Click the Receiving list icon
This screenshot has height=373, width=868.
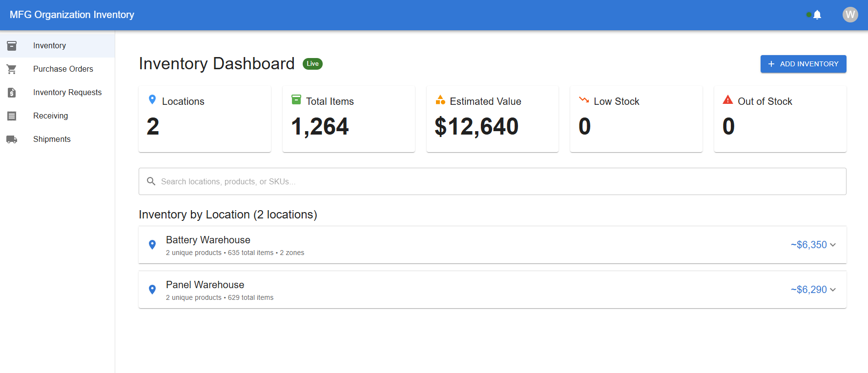point(12,116)
